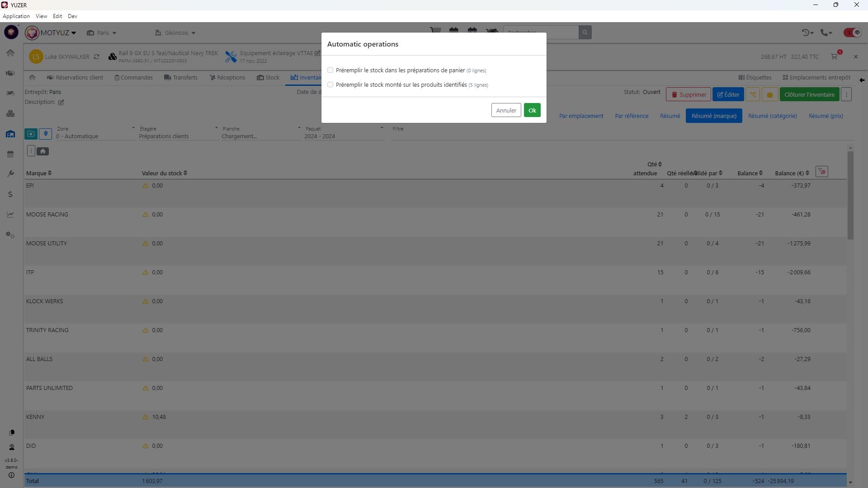Viewport: 868px width, 488px height.
Task: Click the shopping cart icon with badge
Action: [835, 56]
